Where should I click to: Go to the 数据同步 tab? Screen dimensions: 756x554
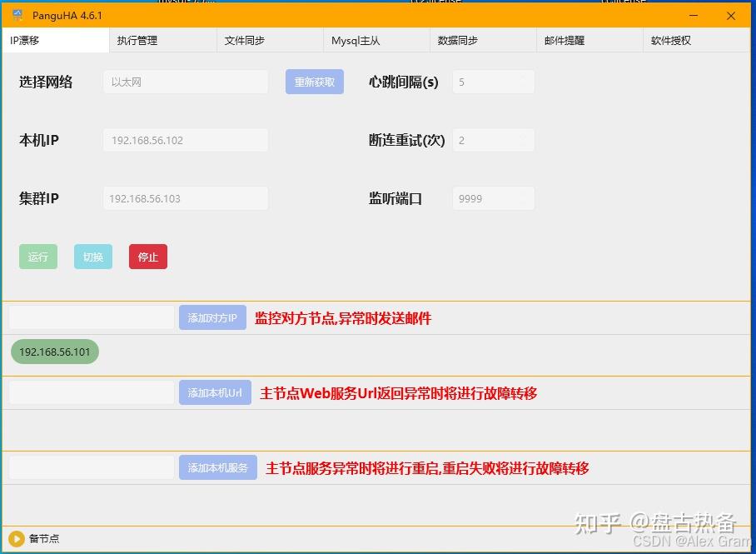[x=458, y=40]
